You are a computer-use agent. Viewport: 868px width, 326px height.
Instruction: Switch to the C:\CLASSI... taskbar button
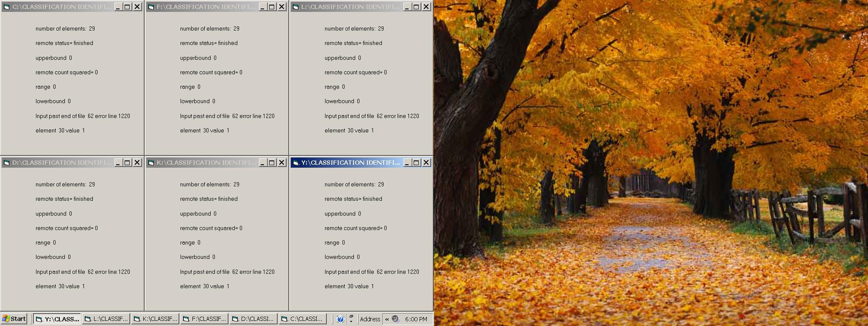303,319
